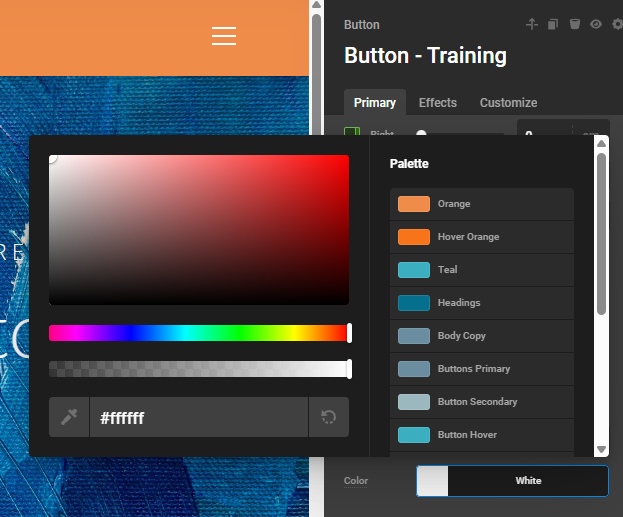Screen dimensions: 623x517
Task: Open the Customize tab
Action: 508,103
